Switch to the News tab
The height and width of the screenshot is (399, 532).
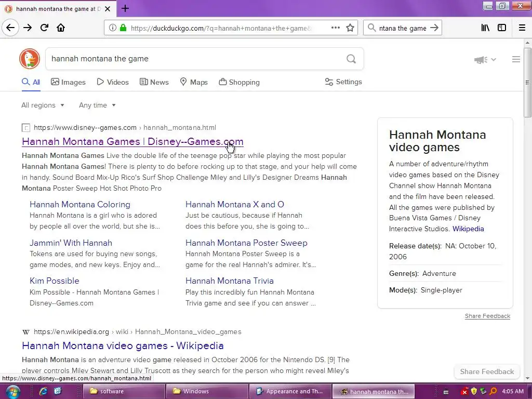coord(154,82)
